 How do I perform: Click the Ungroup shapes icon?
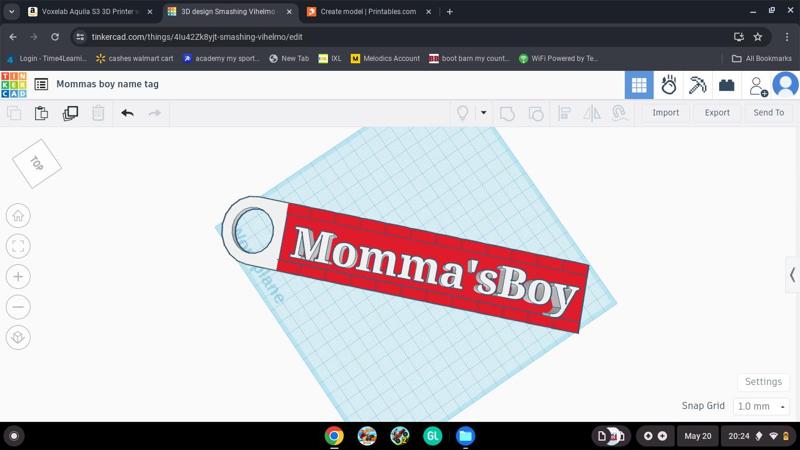click(x=536, y=113)
